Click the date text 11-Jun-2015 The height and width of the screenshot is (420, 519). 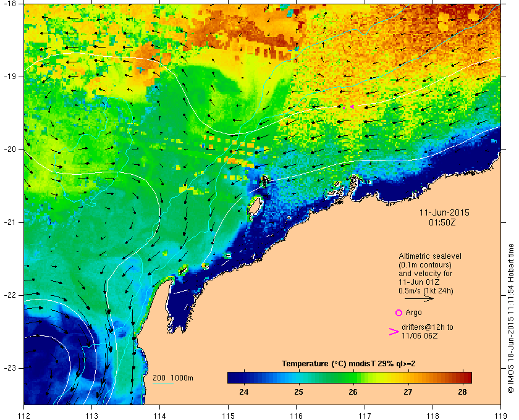(x=444, y=212)
